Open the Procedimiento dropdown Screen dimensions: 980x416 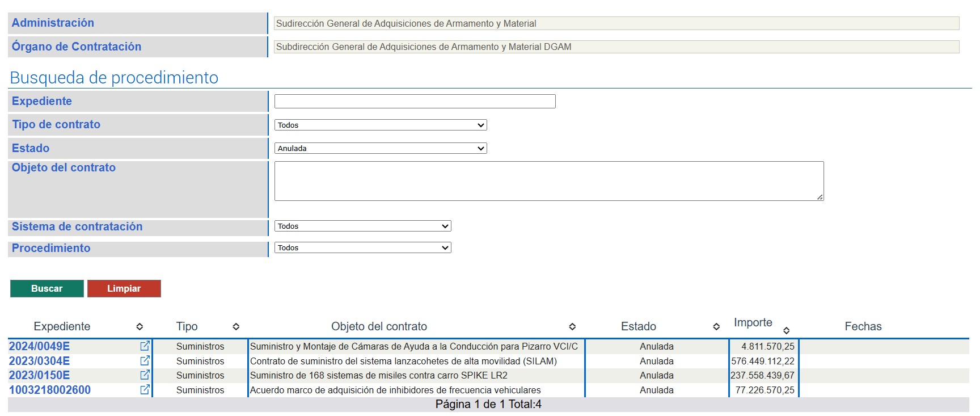pos(362,247)
